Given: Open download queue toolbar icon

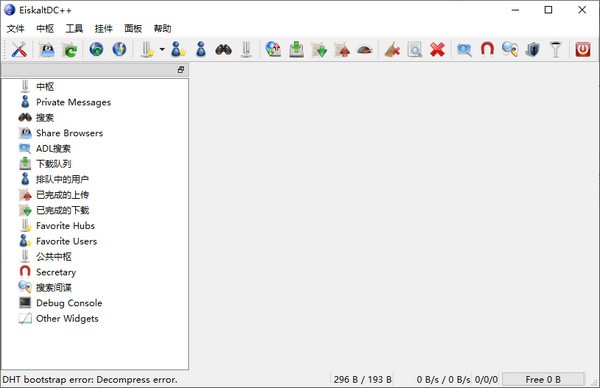Looking at the screenshot, I should [296, 49].
